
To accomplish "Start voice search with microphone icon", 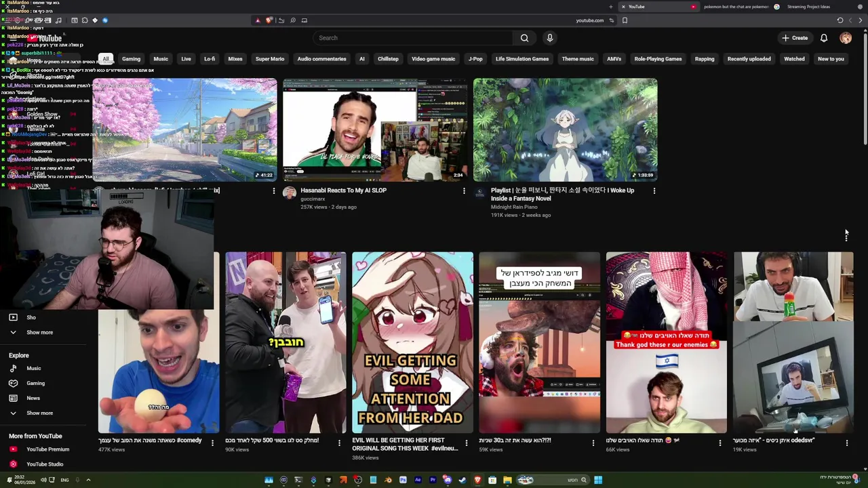I will pyautogui.click(x=550, y=38).
